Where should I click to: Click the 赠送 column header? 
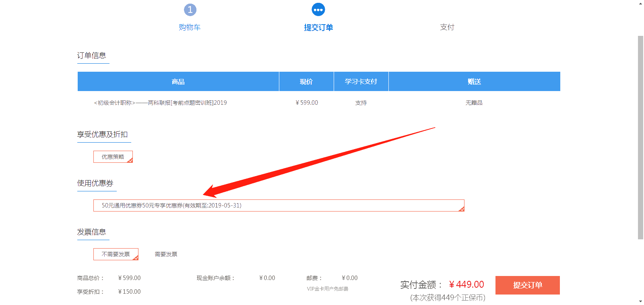tap(474, 82)
